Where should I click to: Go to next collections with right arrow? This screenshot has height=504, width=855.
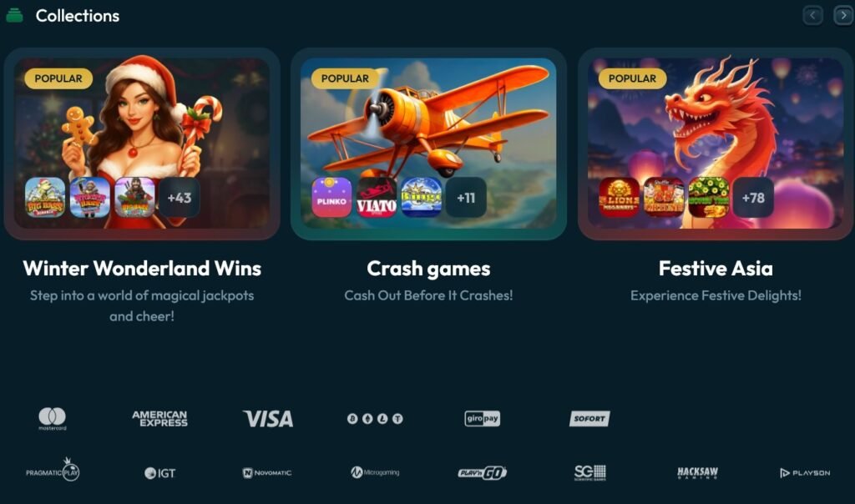(x=843, y=15)
